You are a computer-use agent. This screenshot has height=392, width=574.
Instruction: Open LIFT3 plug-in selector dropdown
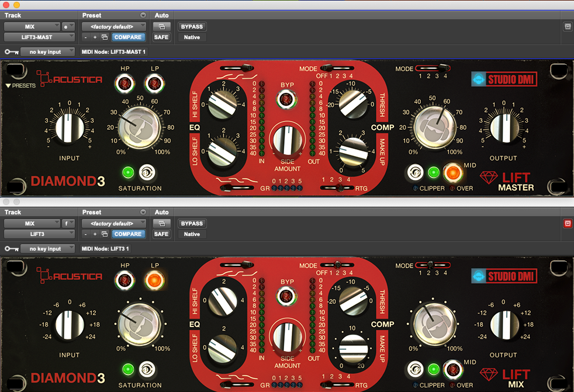pos(39,234)
